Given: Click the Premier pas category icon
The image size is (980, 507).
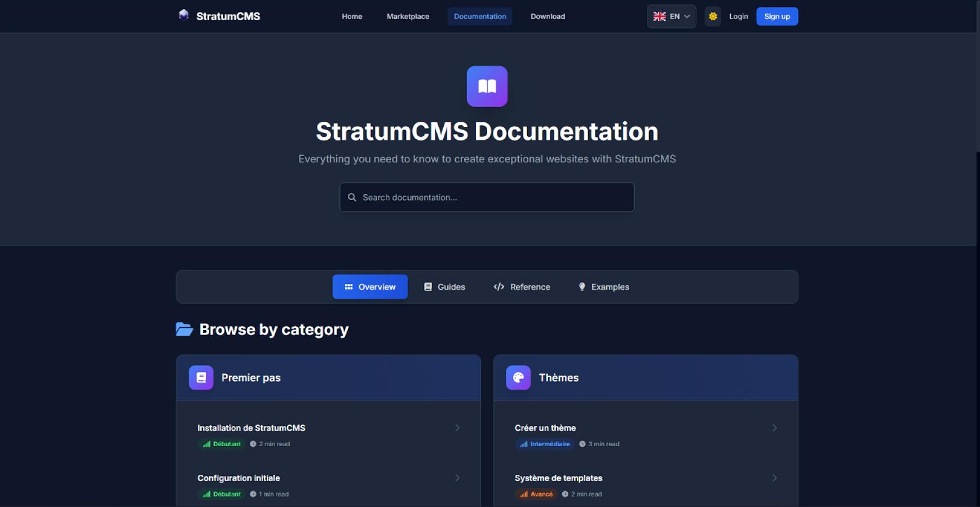Looking at the screenshot, I should point(201,377).
